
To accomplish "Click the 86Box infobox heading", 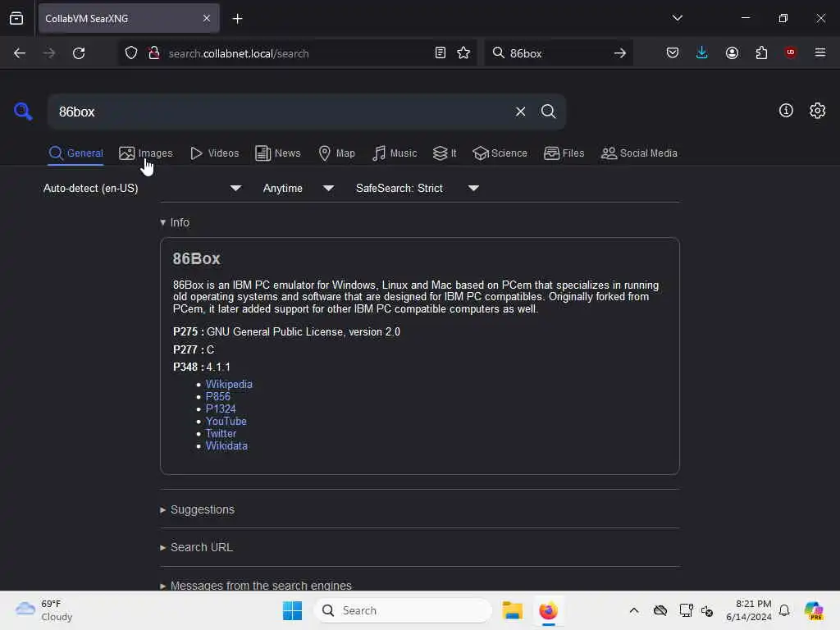I will click(x=196, y=258).
